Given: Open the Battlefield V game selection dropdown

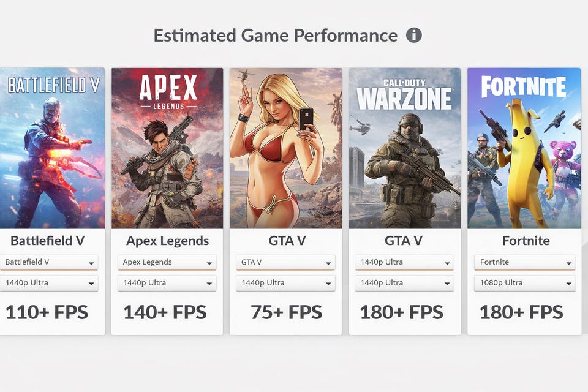Looking at the screenshot, I should pos(49,262).
